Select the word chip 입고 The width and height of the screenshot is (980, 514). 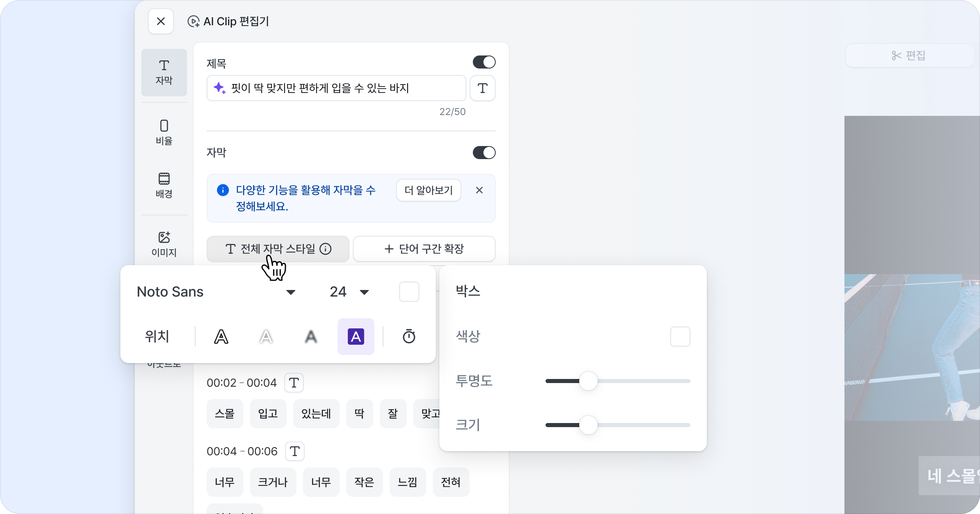[268, 414]
